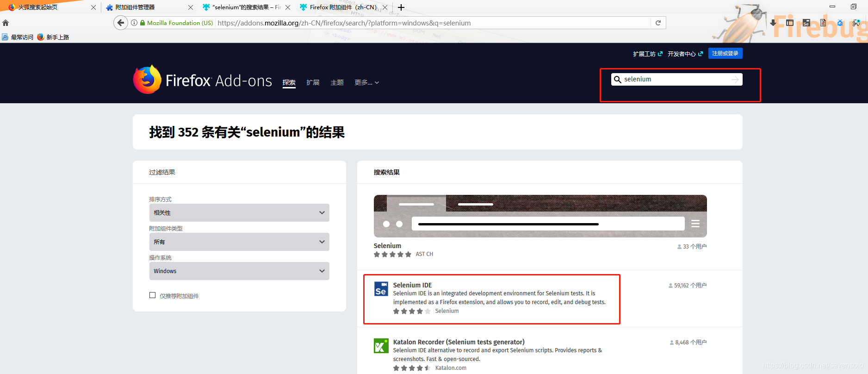Open the 排序方式 相关性 dropdown
The image size is (868, 374).
[x=239, y=212]
